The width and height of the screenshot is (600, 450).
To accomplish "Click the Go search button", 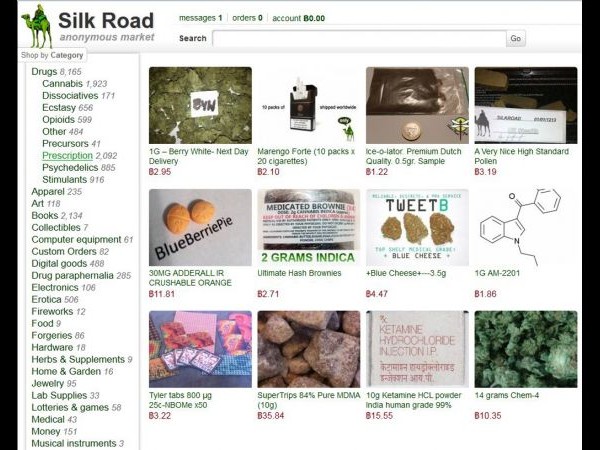I will click(x=515, y=38).
